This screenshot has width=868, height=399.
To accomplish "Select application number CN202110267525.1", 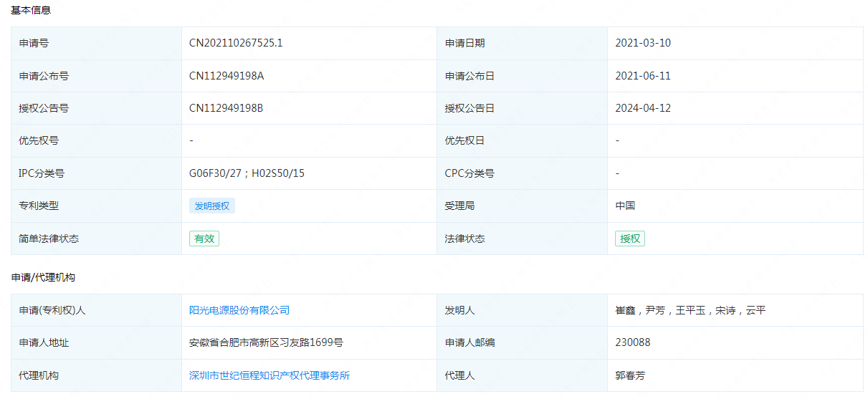I will [236, 43].
